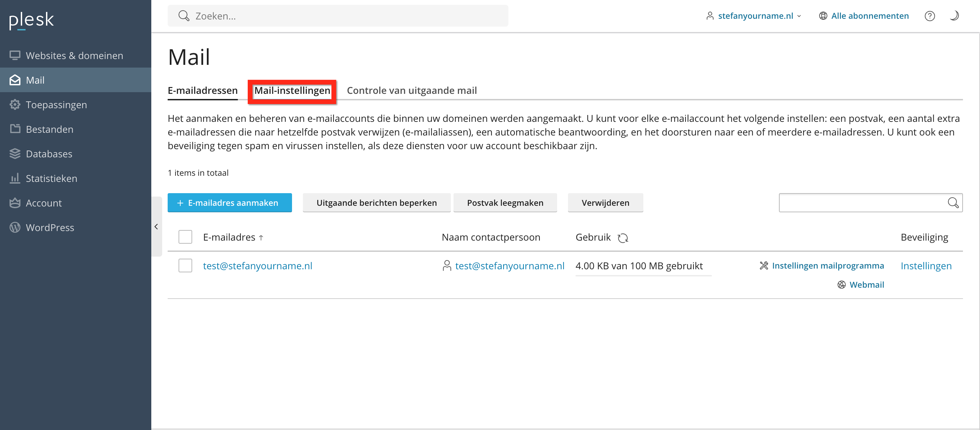Click the E-mailadres aanmaken button
The image size is (980, 430).
230,203
